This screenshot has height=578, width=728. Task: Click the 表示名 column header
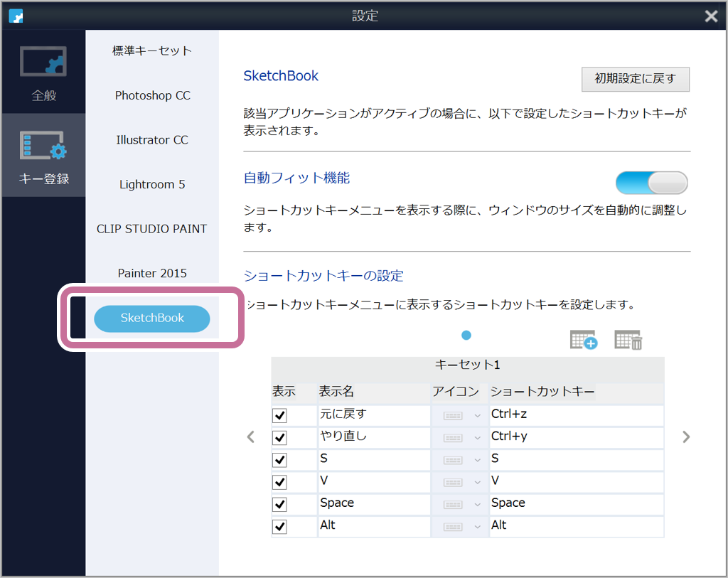(336, 391)
